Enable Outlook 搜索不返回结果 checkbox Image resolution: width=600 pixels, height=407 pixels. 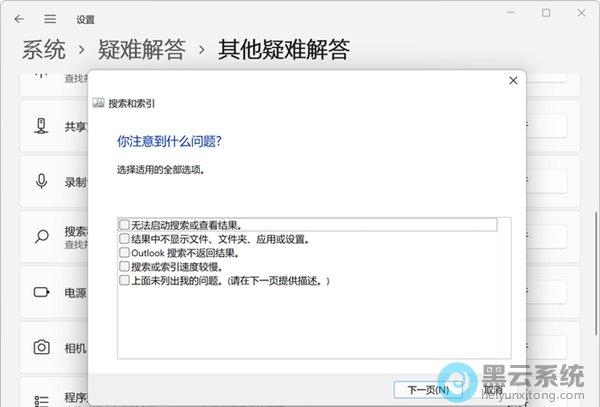(x=123, y=253)
